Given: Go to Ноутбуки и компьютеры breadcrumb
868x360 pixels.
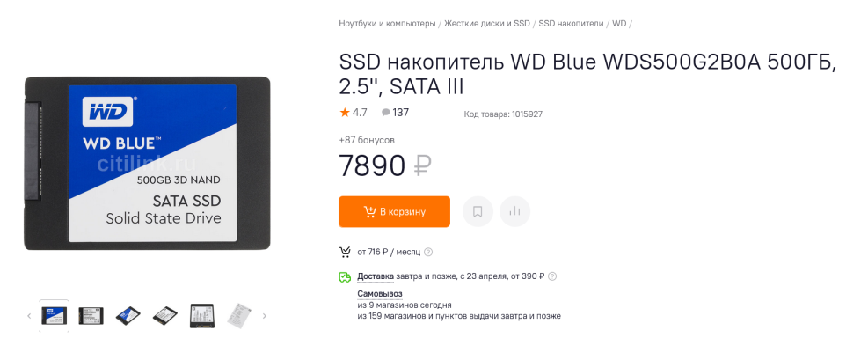Looking at the screenshot, I should pos(388,24).
